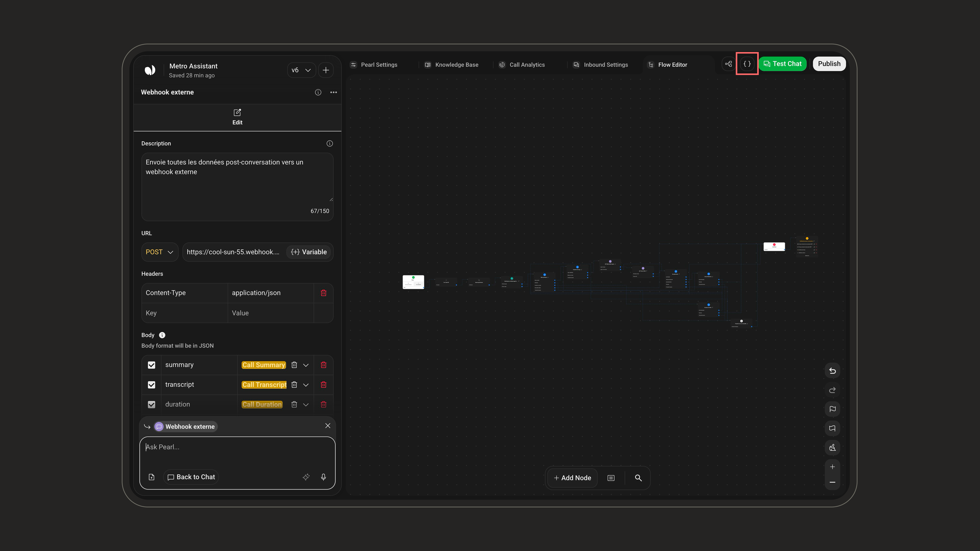Image resolution: width=980 pixels, height=551 pixels.
Task: Delete the duration body row
Action: [324, 405]
